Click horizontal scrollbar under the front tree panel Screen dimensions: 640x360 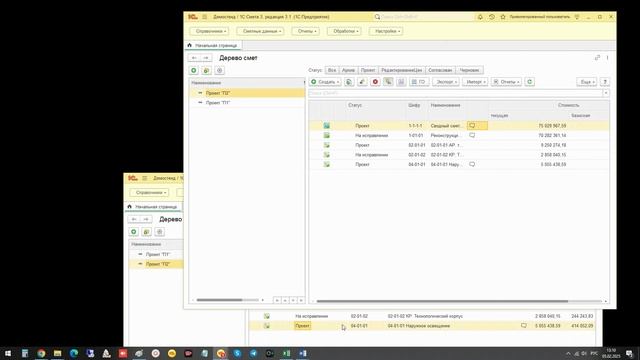coord(220,300)
